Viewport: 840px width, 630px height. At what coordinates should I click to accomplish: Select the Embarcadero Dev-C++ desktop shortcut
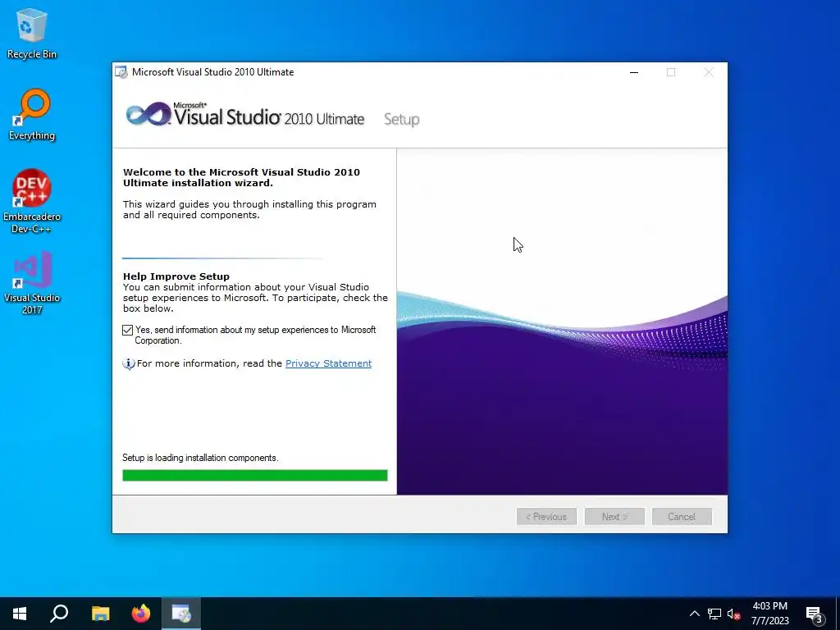point(32,201)
